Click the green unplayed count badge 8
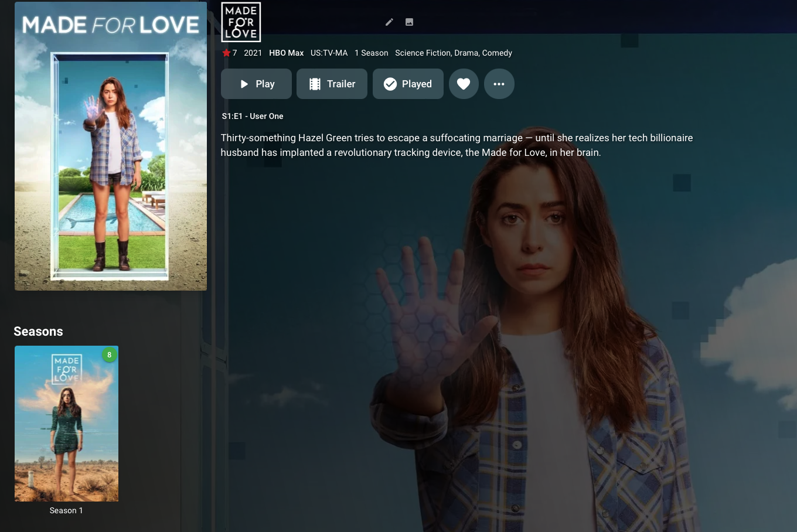This screenshot has width=797, height=532. (x=109, y=354)
